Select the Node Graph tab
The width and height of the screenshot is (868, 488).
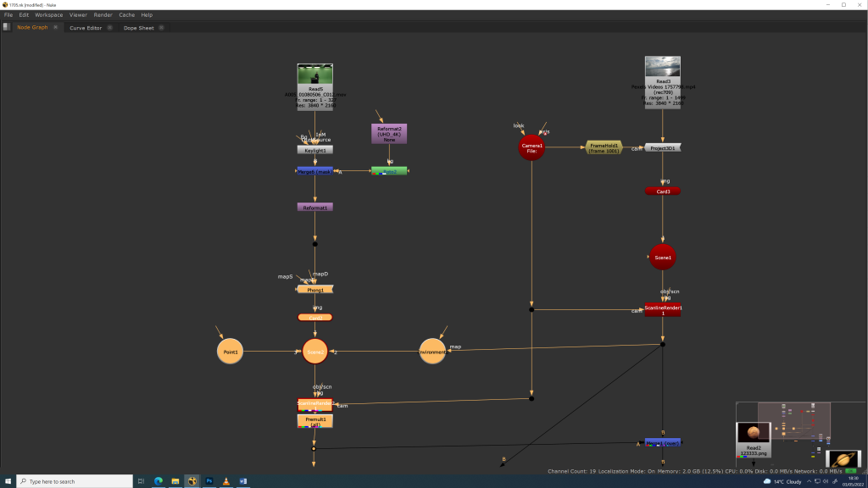click(x=32, y=27)
